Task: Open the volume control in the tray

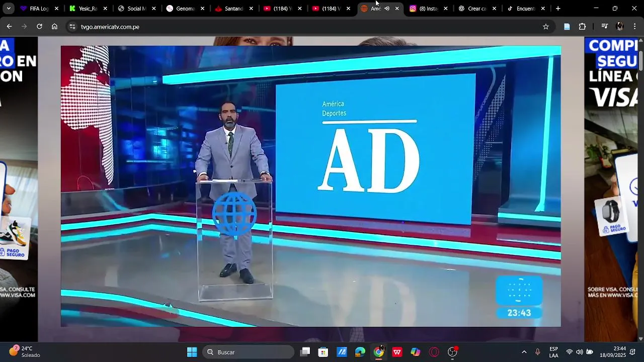Action: pos(580,352)
